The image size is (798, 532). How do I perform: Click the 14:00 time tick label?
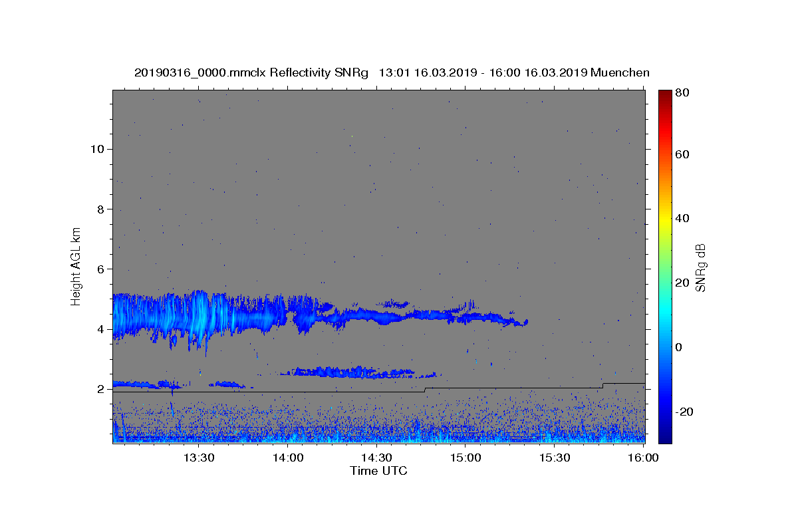click(288, 458)
